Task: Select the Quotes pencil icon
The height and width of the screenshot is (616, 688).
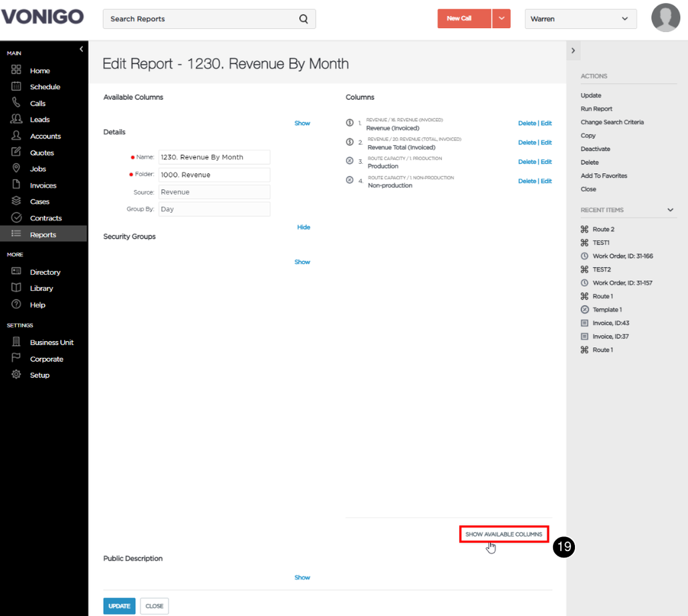Action: 16,152
